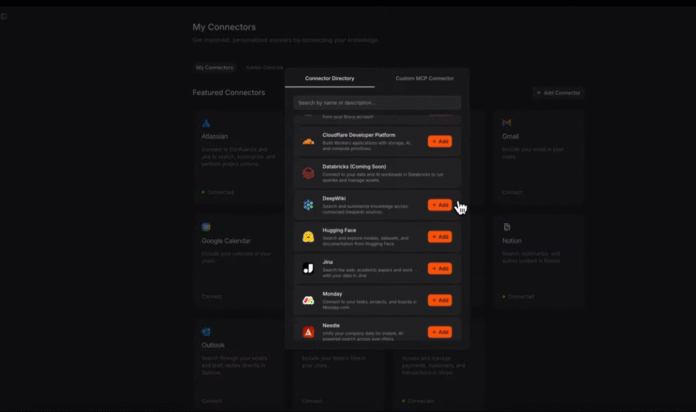
Task: Add the Monday connector
Action: point(440,300)
